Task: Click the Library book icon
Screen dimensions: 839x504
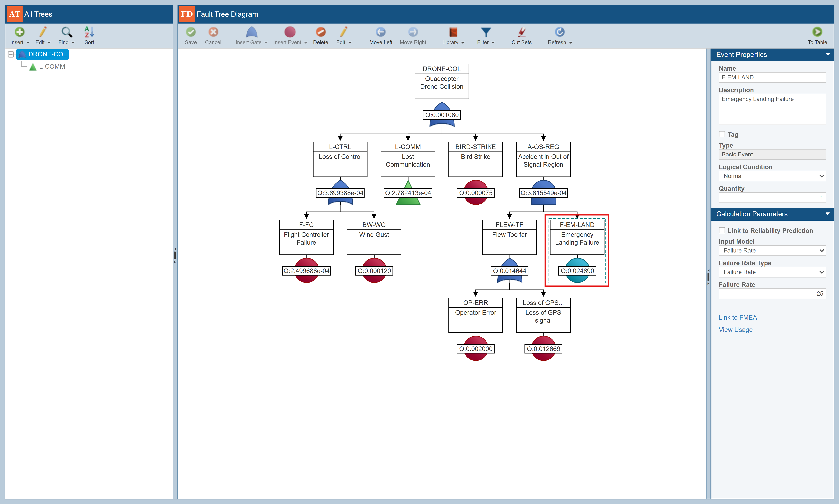Action: [x=453, y=32]
